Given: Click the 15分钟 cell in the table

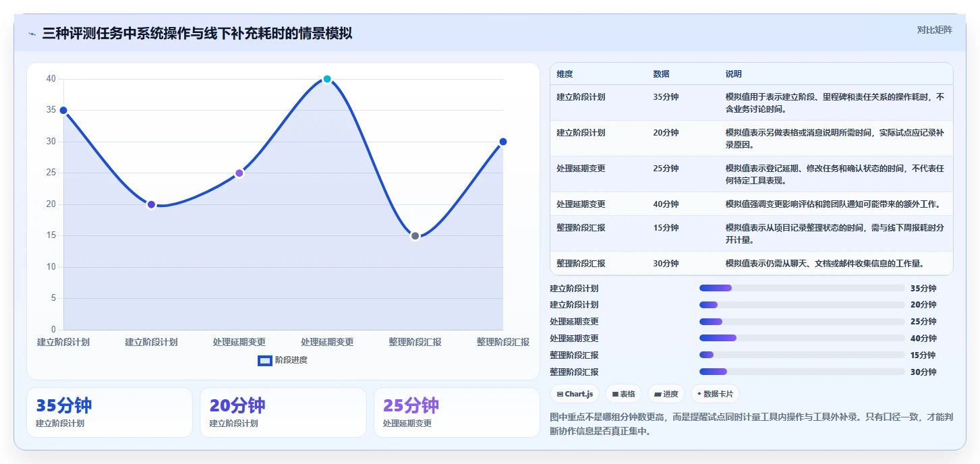Looking at the screenshot, I should (x=666, y=228).
